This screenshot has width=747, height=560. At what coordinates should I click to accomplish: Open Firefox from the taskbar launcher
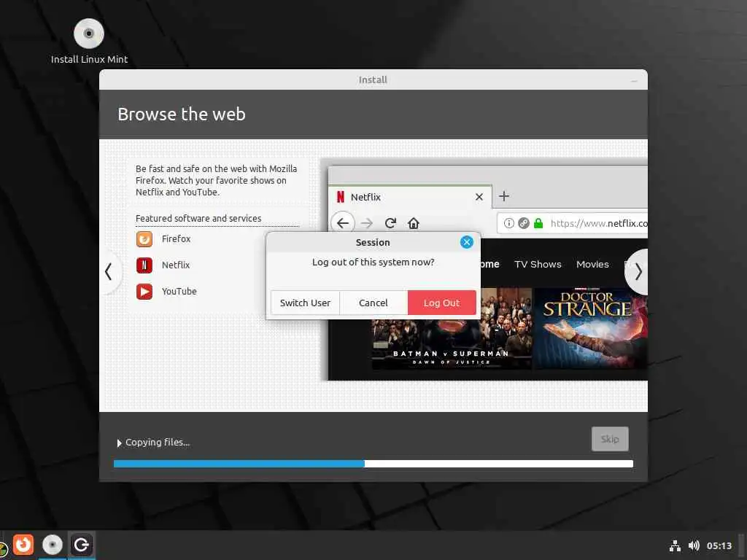23,545
